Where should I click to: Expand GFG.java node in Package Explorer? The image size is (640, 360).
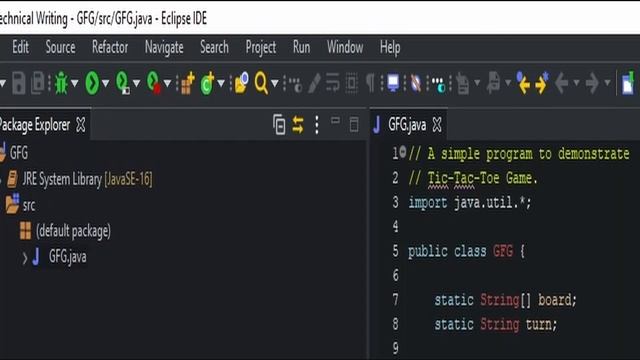click(x=25, y=258)
